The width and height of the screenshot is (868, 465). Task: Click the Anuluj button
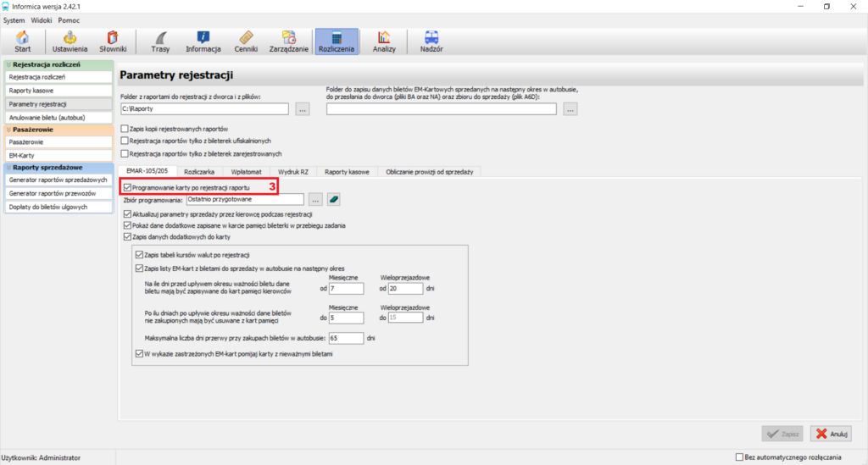click(832, 434)
